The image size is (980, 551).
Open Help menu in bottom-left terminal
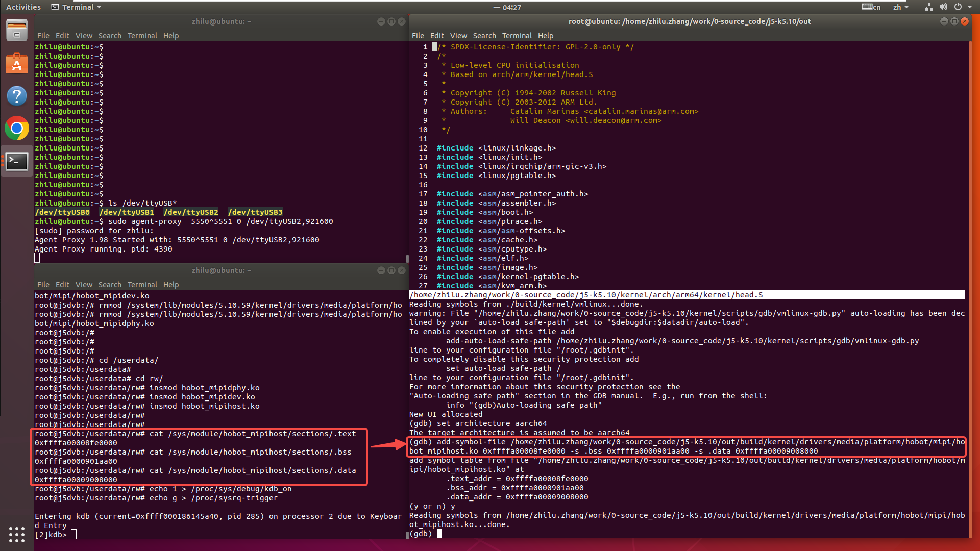coord(171,285)
